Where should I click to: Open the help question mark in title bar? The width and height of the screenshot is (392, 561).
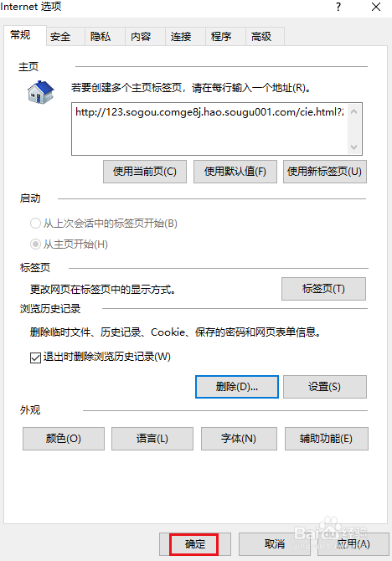pyautogui.click(x=338, y=7)
